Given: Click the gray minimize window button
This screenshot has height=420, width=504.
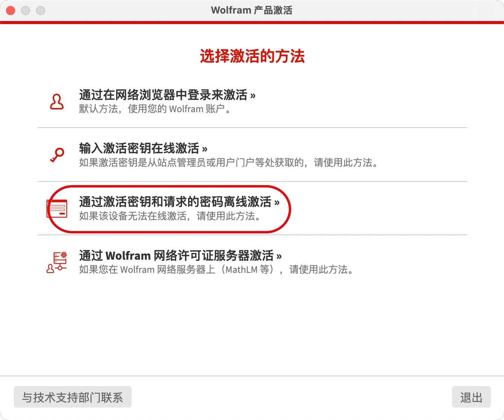Looking at the screenshot, I should tap(26, 11).
